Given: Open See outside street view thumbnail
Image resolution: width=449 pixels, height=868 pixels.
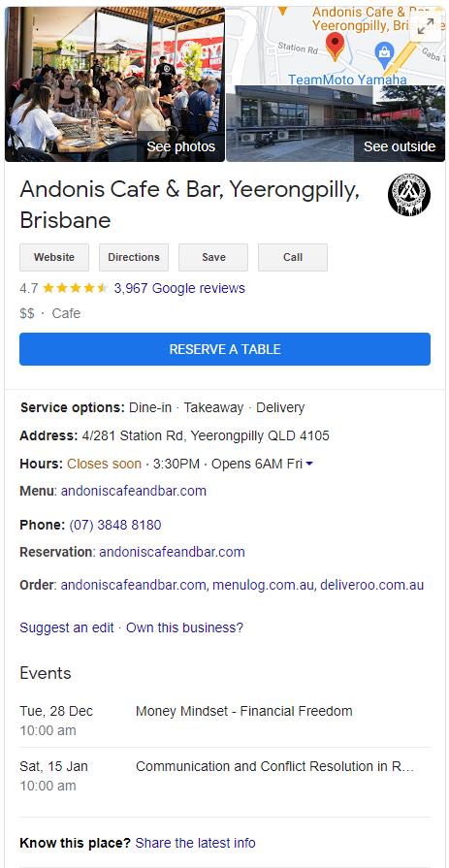Looking at the screenshot, I should coord(336,124).
